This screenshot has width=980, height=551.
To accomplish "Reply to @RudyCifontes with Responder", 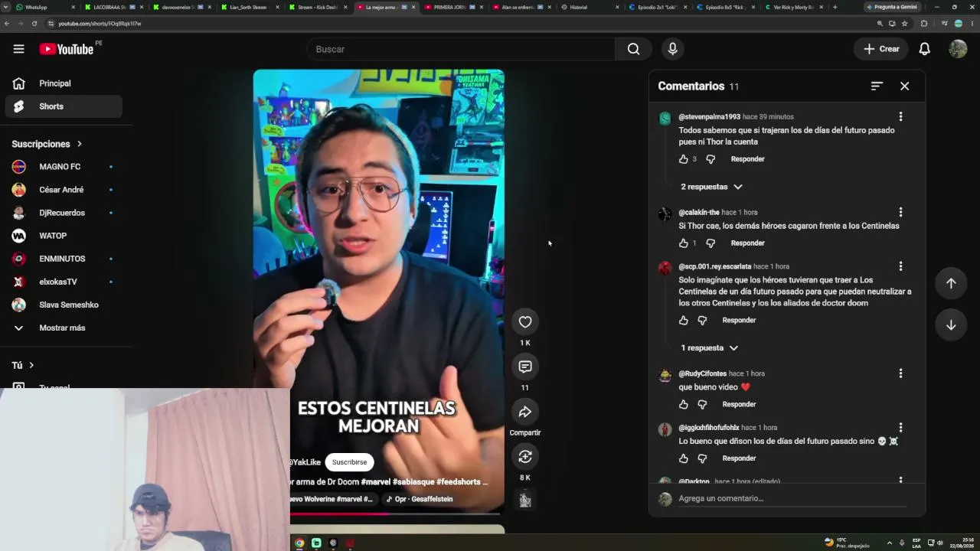I will [739, 405].
